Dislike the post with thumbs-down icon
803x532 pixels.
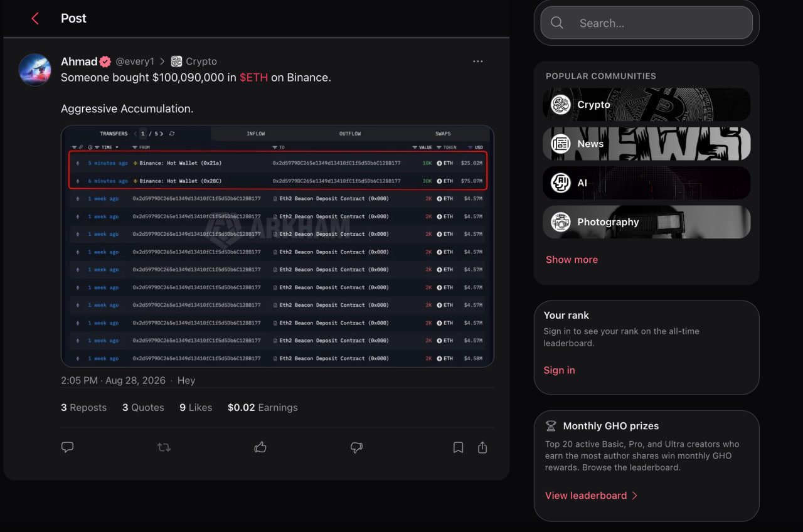pyautogui.click(x=356, y=447)
